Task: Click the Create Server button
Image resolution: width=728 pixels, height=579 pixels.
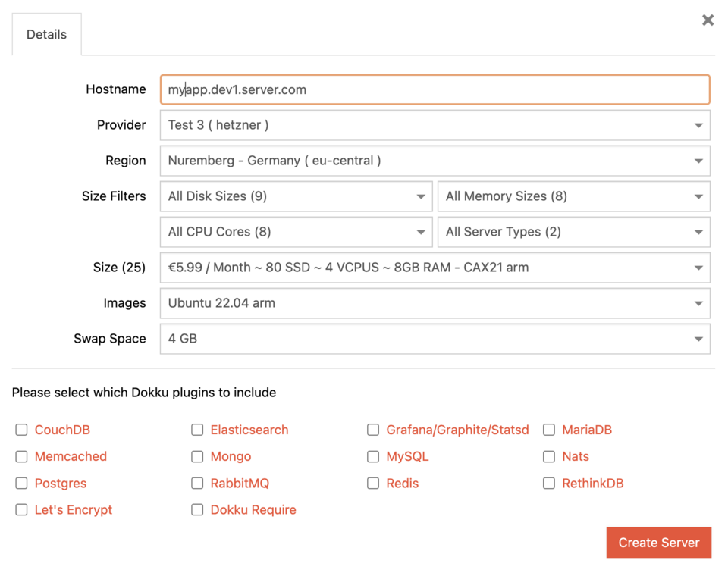Action: [x=659, y=543]
